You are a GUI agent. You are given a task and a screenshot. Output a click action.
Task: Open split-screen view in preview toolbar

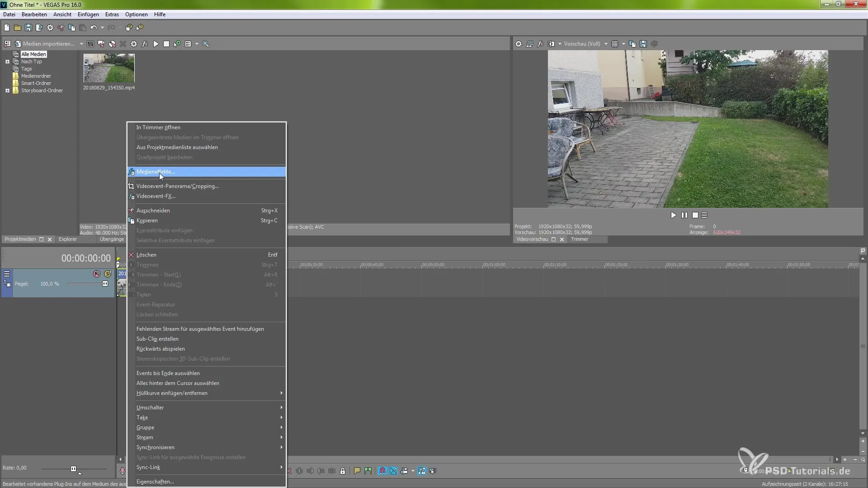point(551,44)
